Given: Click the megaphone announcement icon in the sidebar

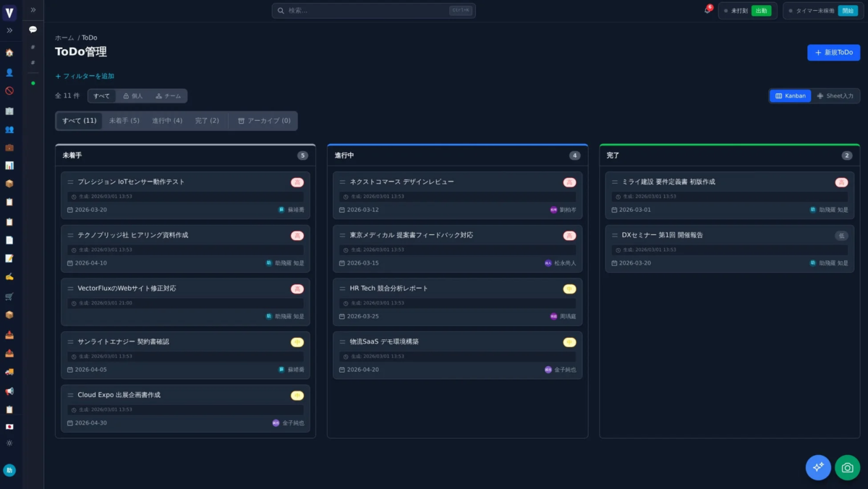Looking at the screenshot, I should pos(10,391).
